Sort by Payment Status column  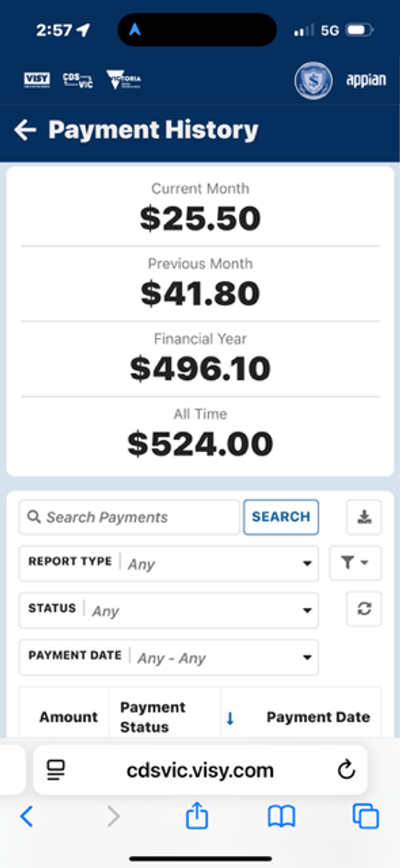click(153, 718)
